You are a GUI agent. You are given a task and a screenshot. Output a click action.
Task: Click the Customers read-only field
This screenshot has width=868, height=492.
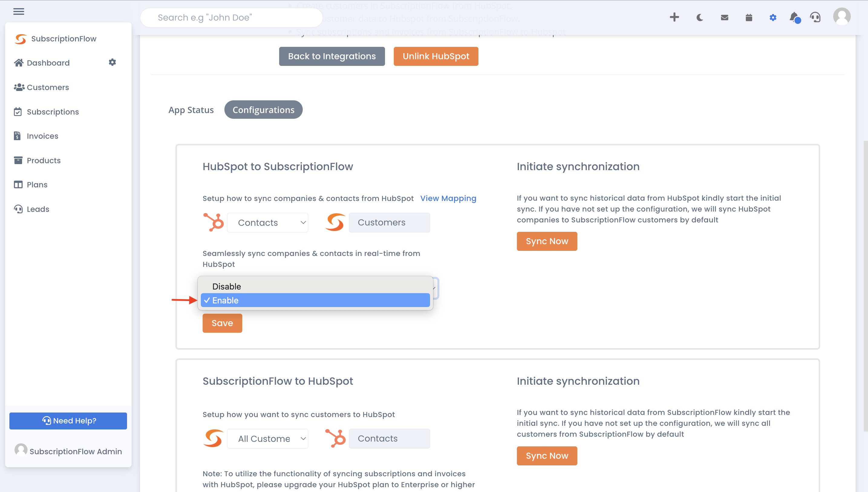tap(389, 222)
